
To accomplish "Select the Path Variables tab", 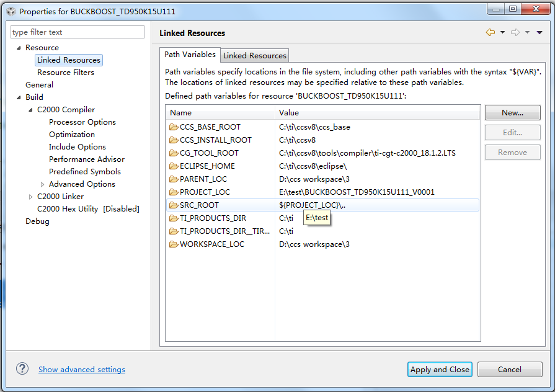I will click(190, 55).
